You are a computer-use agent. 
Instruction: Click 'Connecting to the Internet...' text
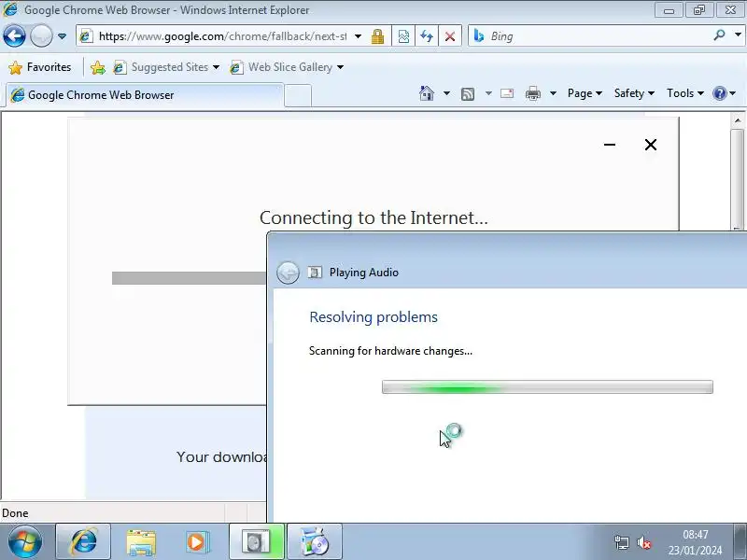[x=374, y=217]
